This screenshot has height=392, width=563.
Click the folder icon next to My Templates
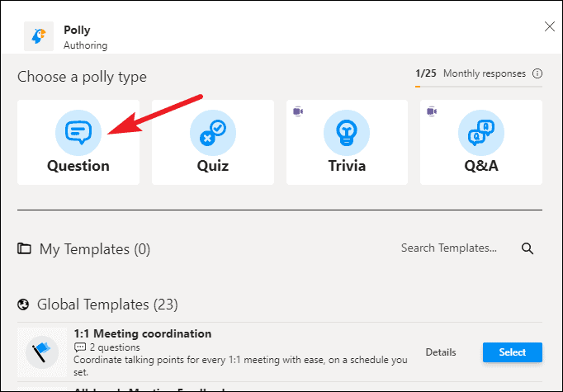pyautogui.click(x=24, y=248)
